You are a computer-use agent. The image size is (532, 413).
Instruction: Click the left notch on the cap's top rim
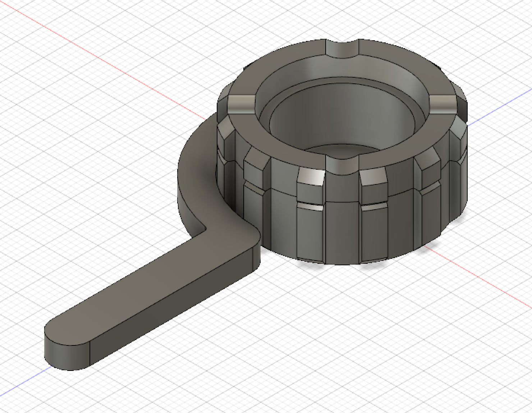pyautogui.click(x=242, y=105)
